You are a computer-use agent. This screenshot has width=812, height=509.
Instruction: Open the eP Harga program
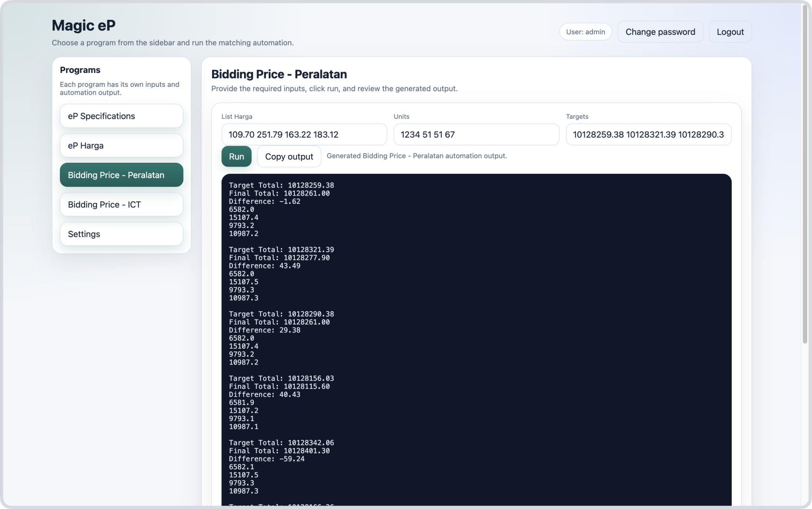pos(121,145)
